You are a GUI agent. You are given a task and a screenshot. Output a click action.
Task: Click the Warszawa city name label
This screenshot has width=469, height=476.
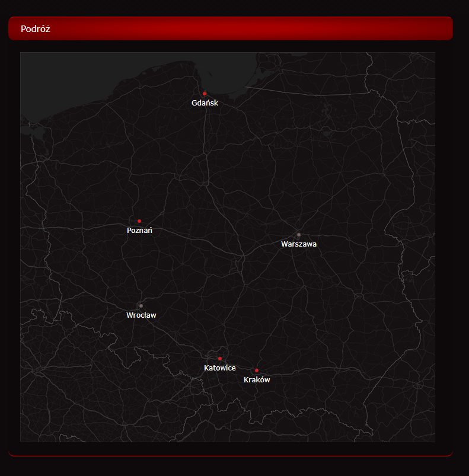point(299,244)
